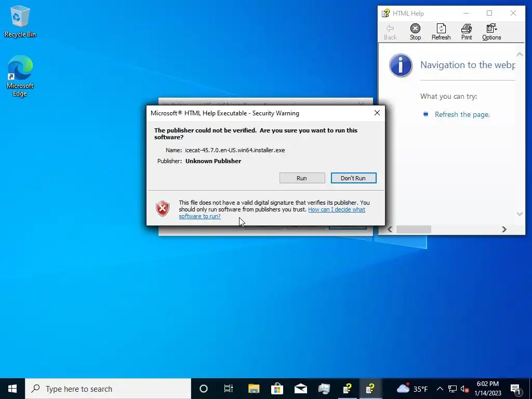
Task: Click HTML Help vertical scrollbar up arrow
Action: (x=520, y=54)
